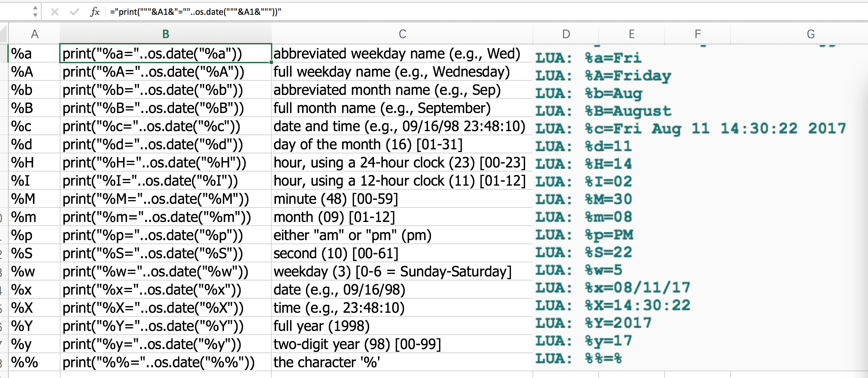Click into the formula bar text
The width and height of the screenshot is (868, 378).
196,12
